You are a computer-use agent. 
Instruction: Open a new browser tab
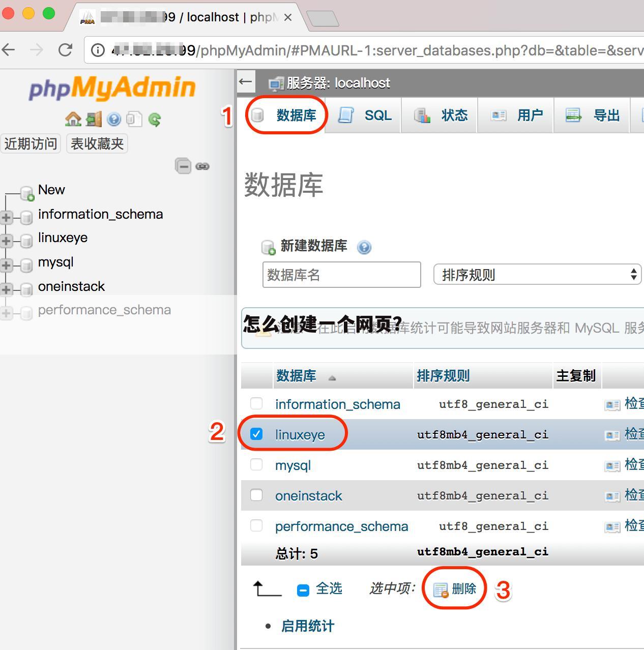(323, 19)
